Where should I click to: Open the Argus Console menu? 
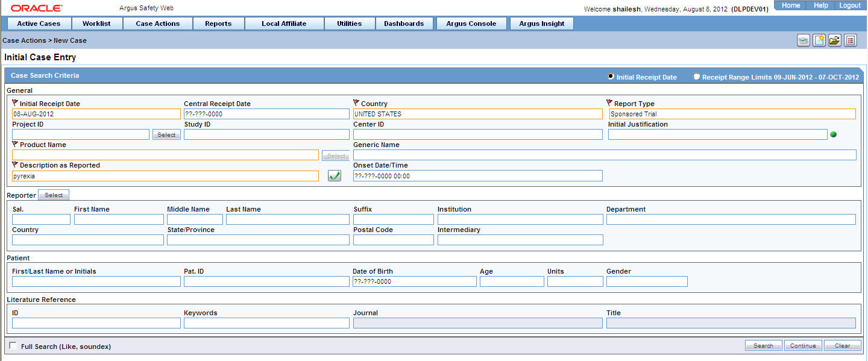tap(471, 24)
